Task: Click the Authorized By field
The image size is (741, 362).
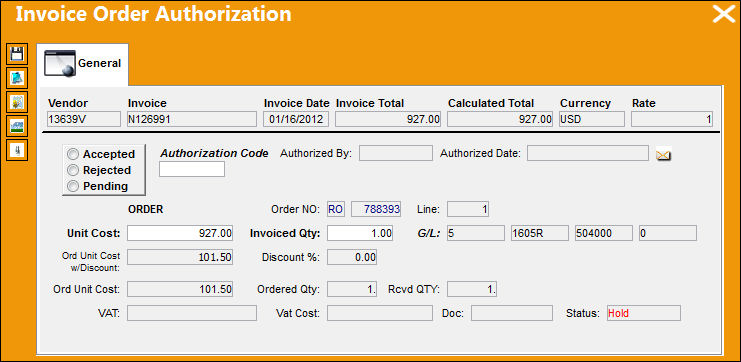Action: (x=396, y=153)
